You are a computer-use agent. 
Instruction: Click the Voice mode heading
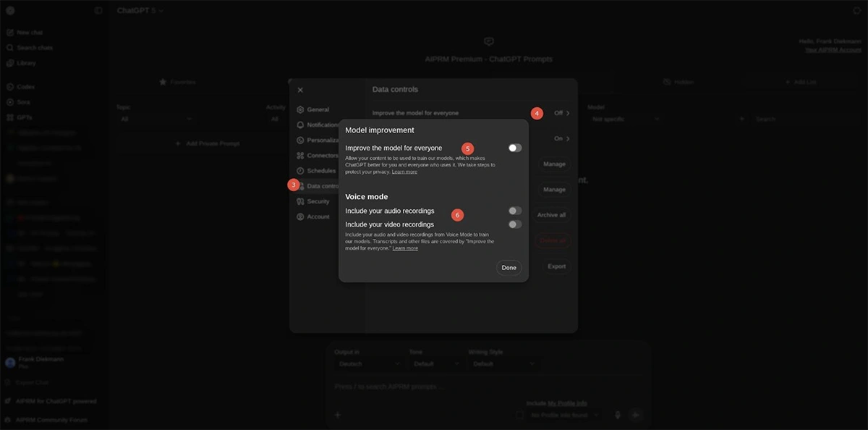click(x=367, y=197)
